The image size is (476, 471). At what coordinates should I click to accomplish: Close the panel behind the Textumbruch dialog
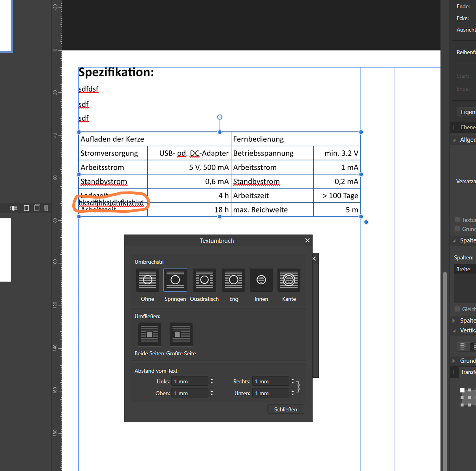tap(314, 259)
